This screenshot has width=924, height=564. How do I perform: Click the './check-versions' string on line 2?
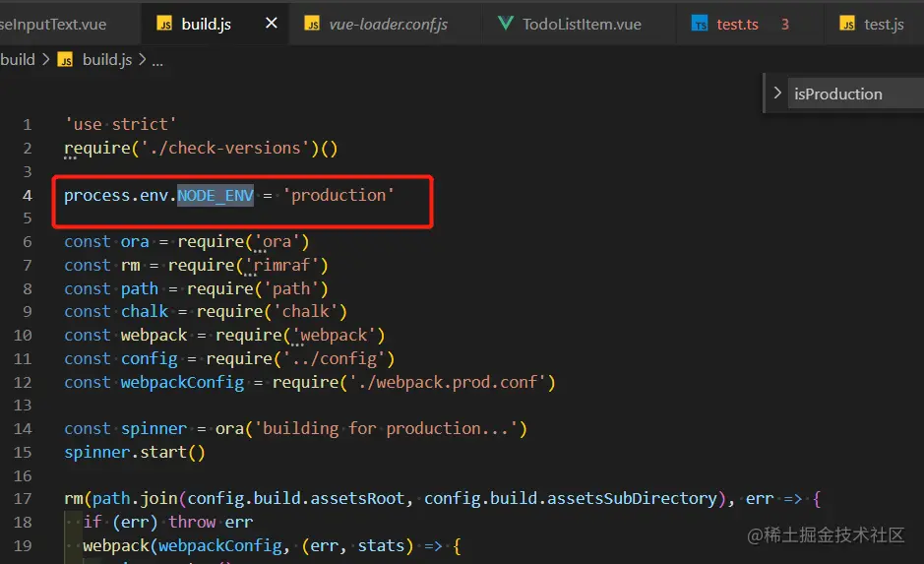pos(225,148)
